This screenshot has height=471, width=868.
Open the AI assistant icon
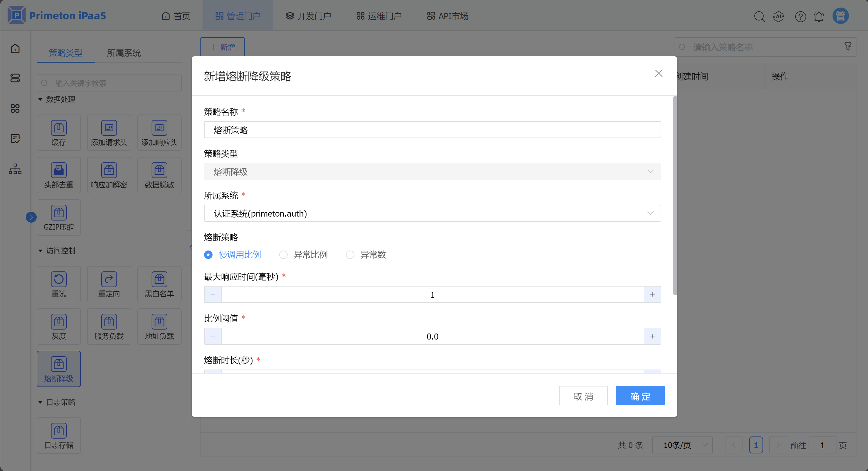click(778, 16)
